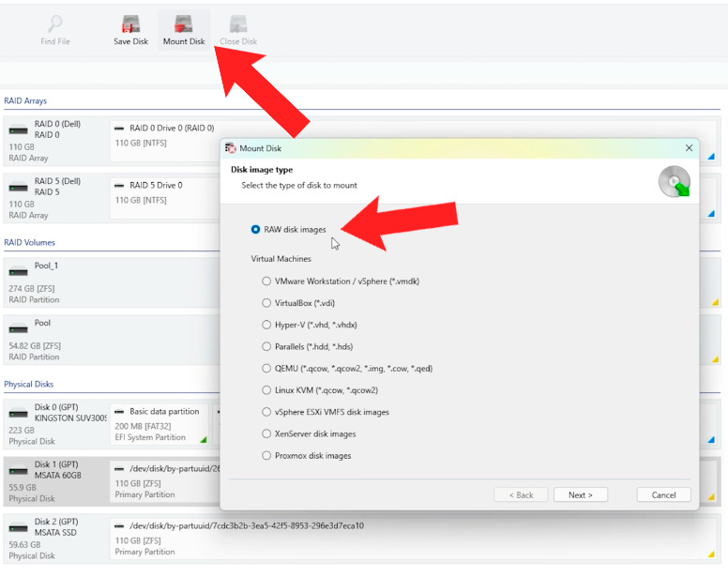Select the 54.82 GB Pool volume icon

[18, 328]
